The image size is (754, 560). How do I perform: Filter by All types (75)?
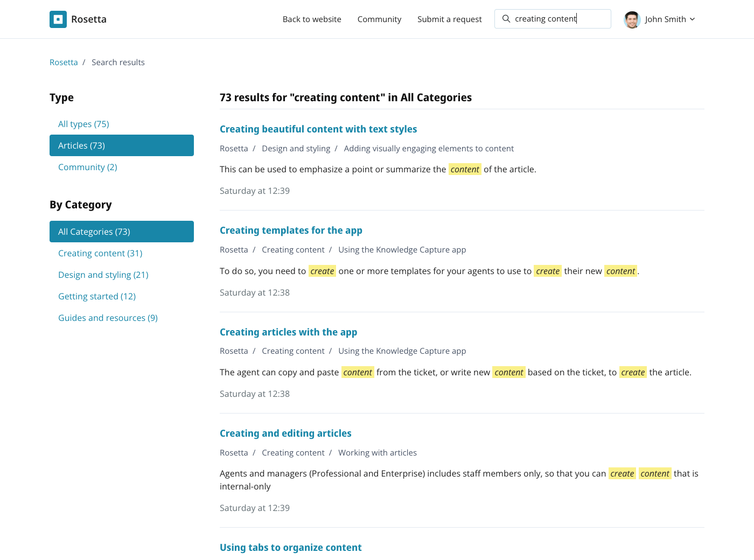tap(83, 124)
